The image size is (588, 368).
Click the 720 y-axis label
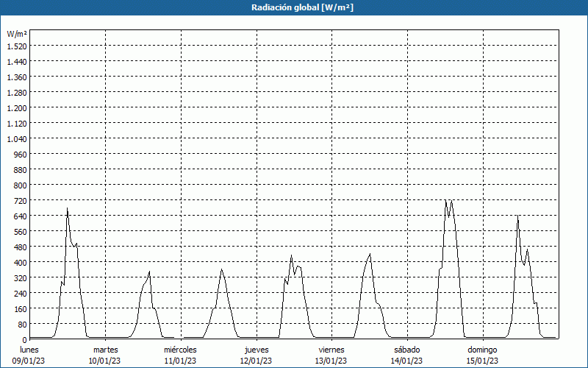coord(21,200)
